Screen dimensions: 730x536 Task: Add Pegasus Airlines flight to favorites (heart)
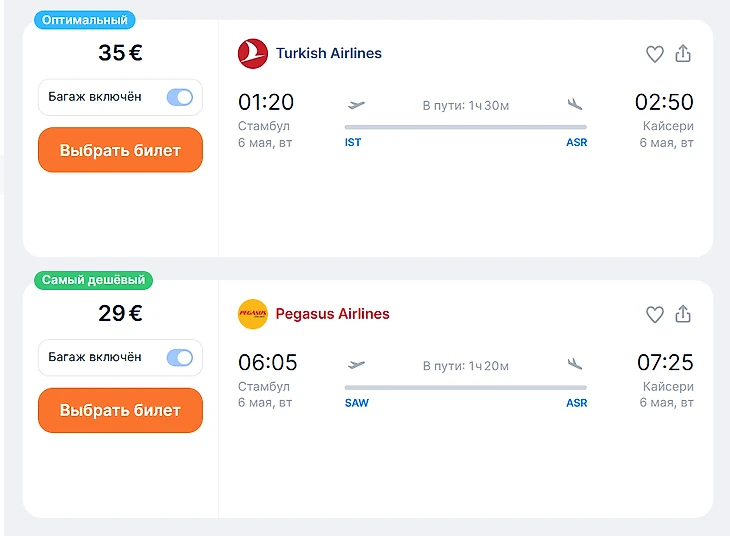(654, 315)
